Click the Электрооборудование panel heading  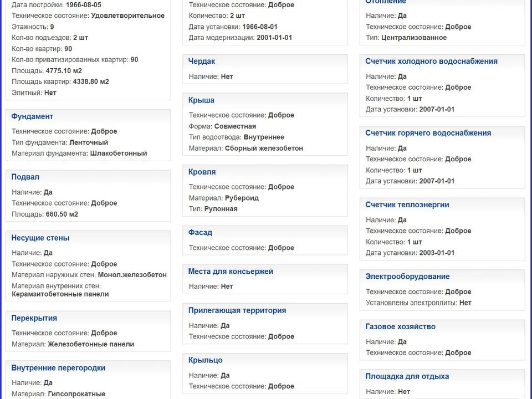407,277
